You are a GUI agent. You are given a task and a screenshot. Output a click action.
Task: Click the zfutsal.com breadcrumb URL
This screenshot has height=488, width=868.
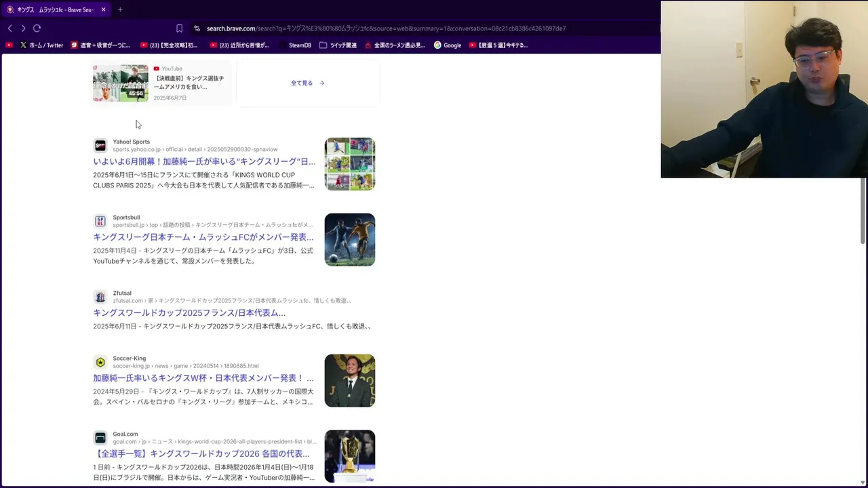pos(233,301)
